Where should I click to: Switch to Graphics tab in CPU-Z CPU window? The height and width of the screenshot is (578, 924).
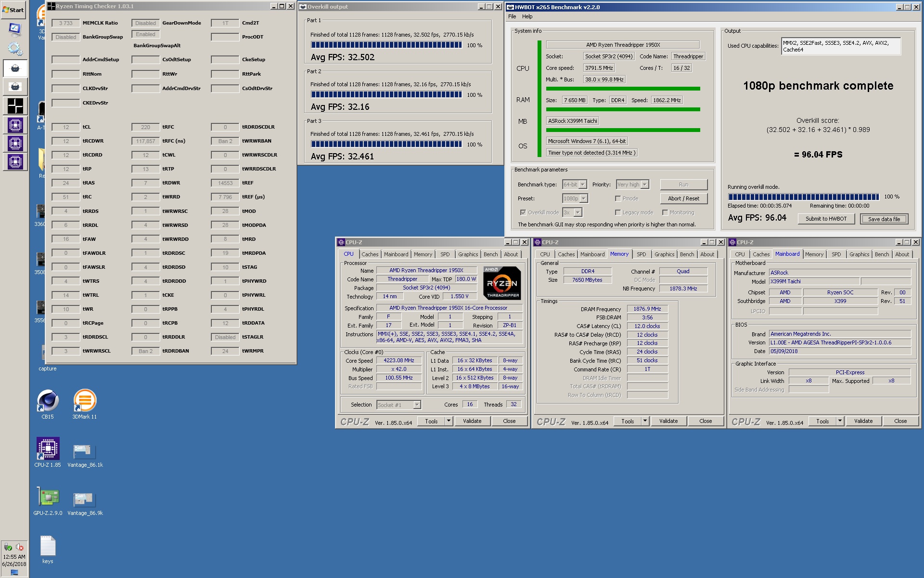[x=468, y=254]
